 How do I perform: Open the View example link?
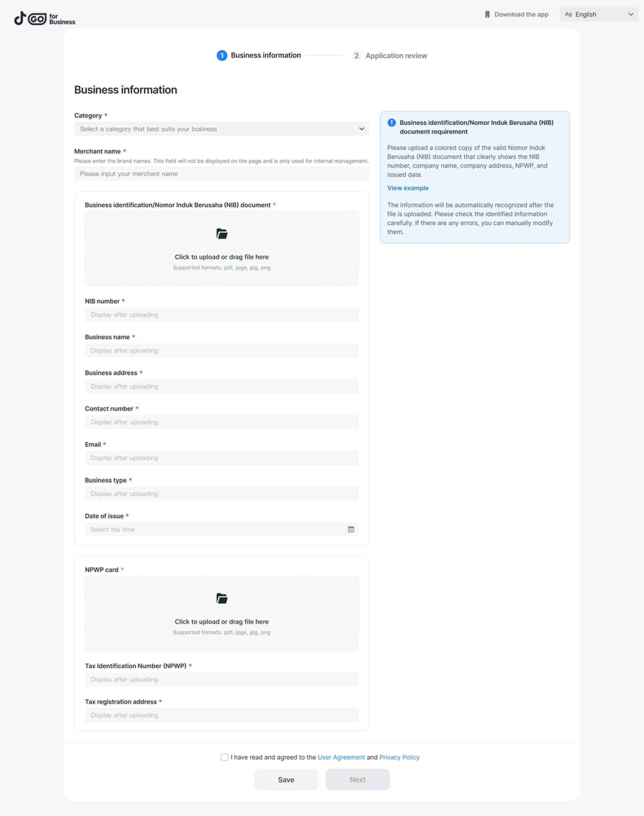point(407,188)
